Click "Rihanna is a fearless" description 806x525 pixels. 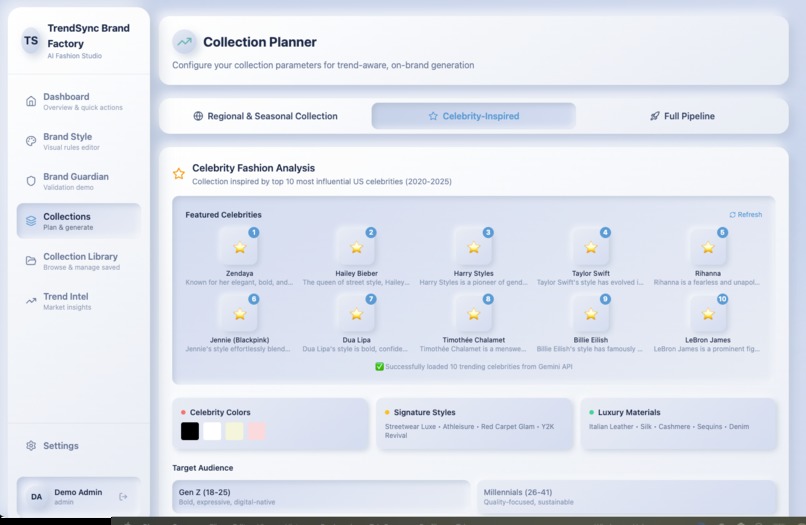coord(706,282)
